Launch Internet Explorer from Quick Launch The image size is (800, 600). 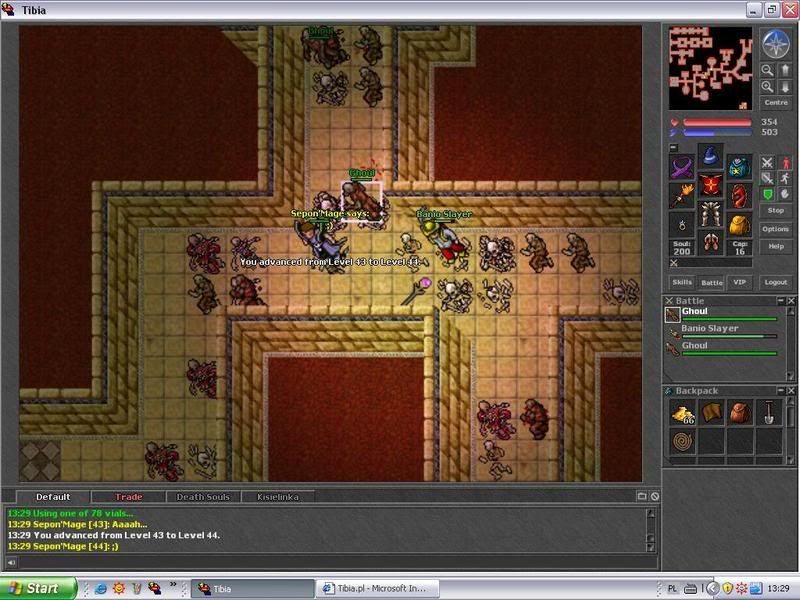click(x=101, y=589)
